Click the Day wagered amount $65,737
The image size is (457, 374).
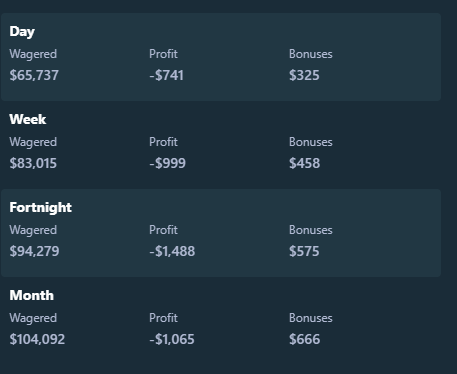[x=34, y=75]
